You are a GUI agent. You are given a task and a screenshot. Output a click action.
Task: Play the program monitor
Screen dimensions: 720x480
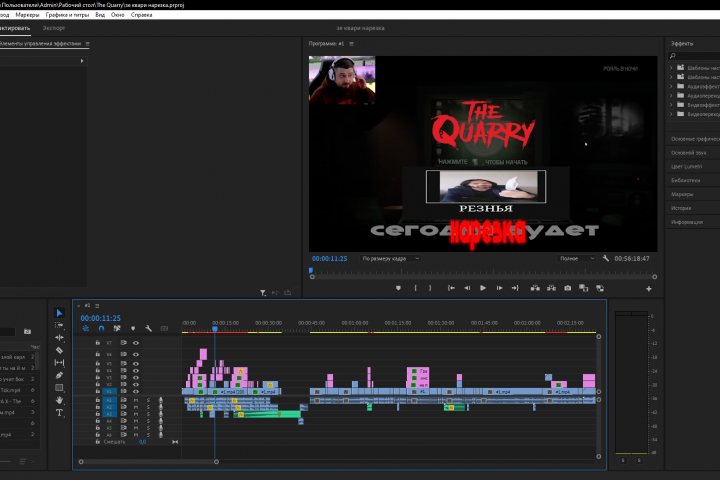pyautogui.click(x=483, y=288)
